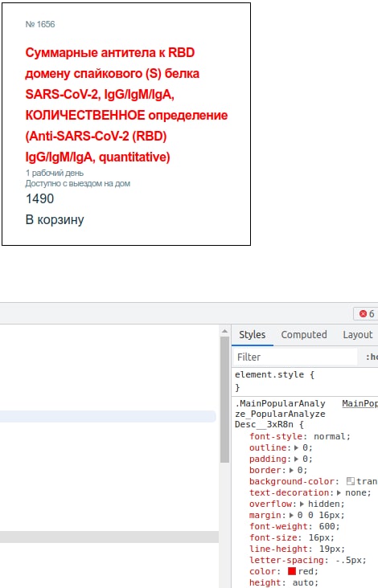378x588 pixels.
Task: Click the height value auto
Action: [304, 582]
